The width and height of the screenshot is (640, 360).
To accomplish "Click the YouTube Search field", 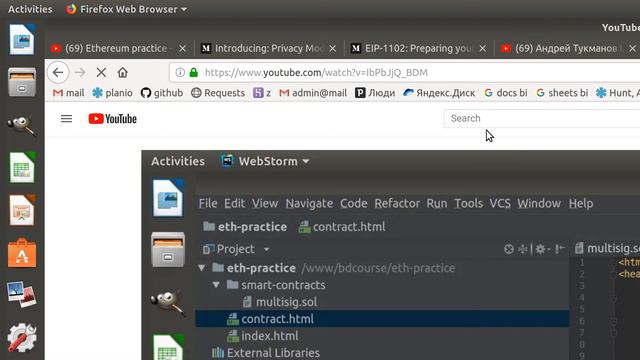I will (542, 118).
